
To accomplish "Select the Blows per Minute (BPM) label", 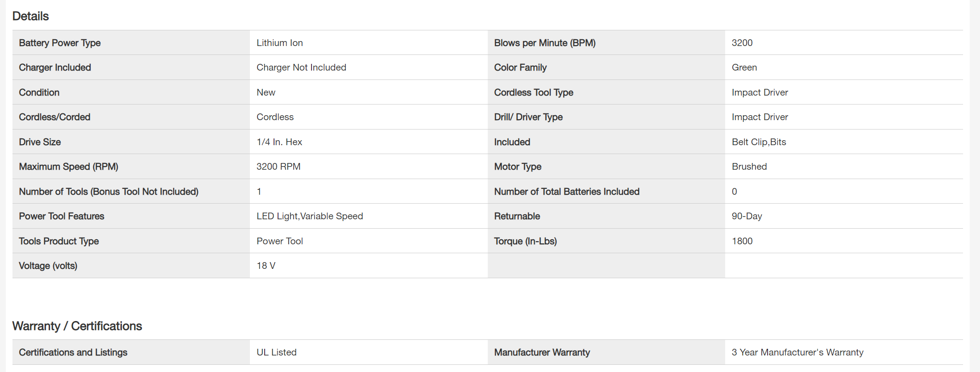I will (x=544, y=43).
